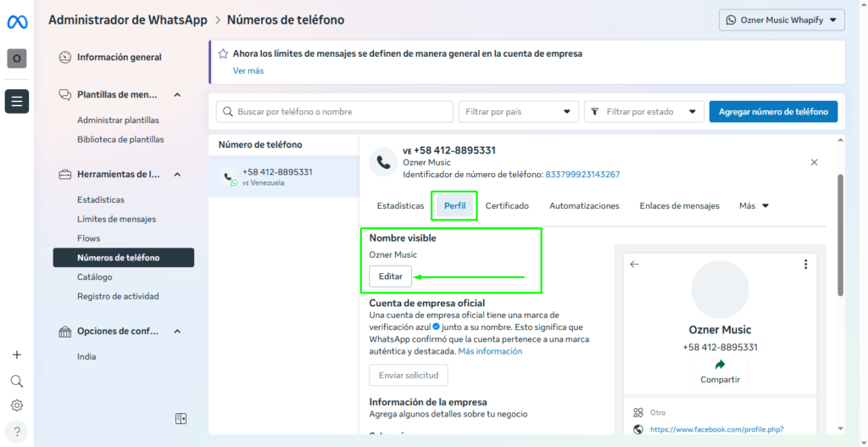Click the plus icon in left rail
The width and height of the screenshot is (868, 447).
click(17, 355)
